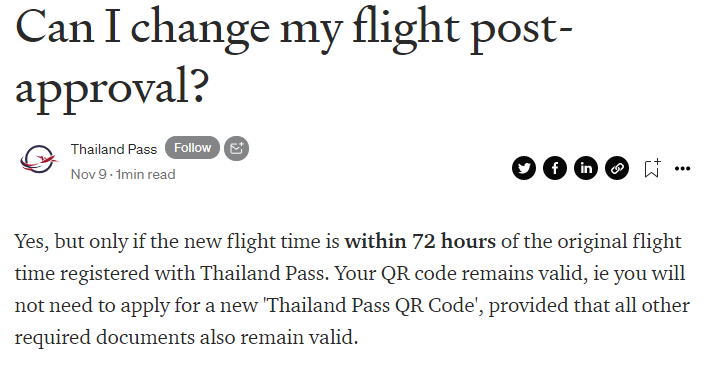Share the article on Twitter
Screen dimensions: 715x379
523,168
